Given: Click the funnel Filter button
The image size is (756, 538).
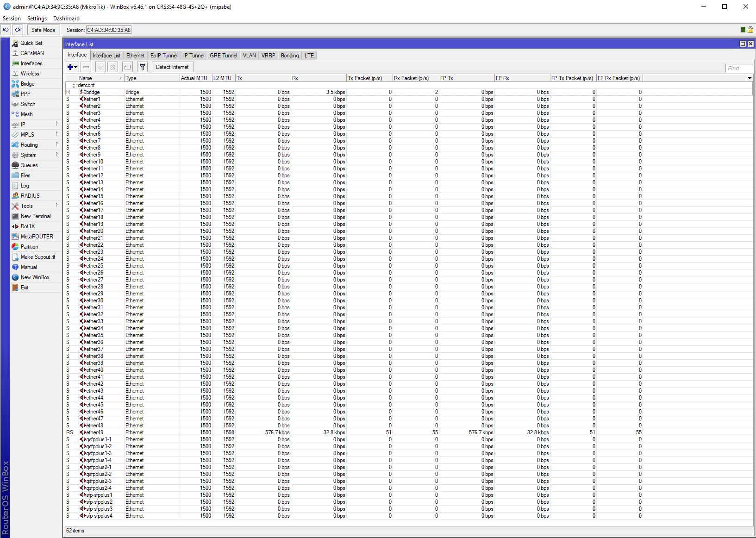Looking at the screenshot, I should point(142,67).
